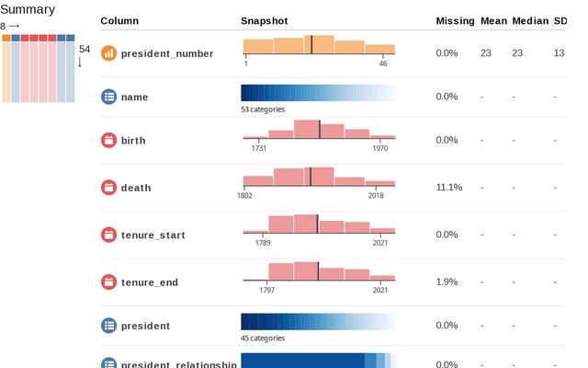Click the Snapshot column header
Image resolution: width=588 pixels, height=368 pixels.
point(263,20)
